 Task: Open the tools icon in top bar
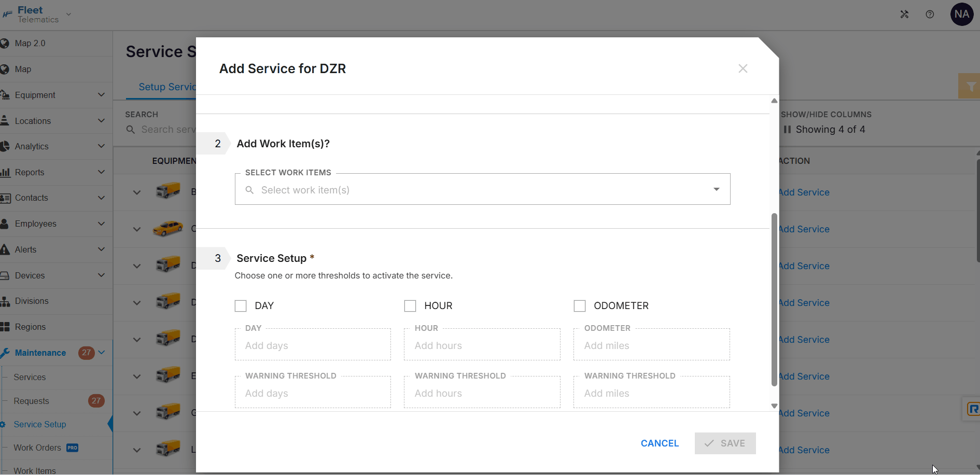point(904,15)
